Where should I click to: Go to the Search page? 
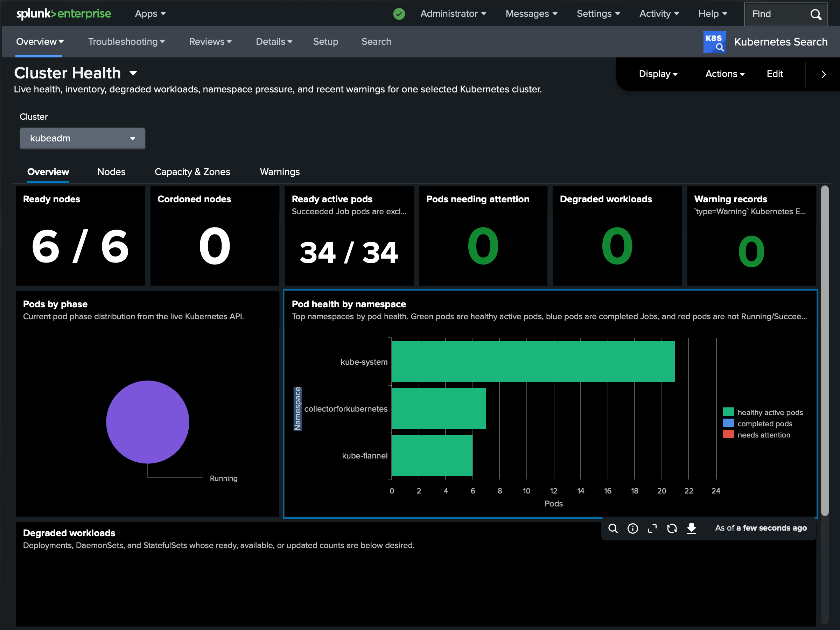[376, 41]
